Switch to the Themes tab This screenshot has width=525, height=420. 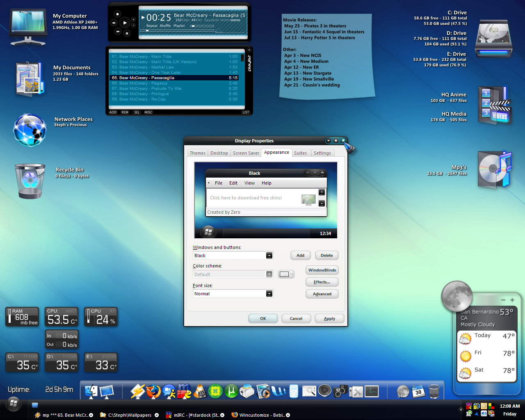(x=197, y=153)
